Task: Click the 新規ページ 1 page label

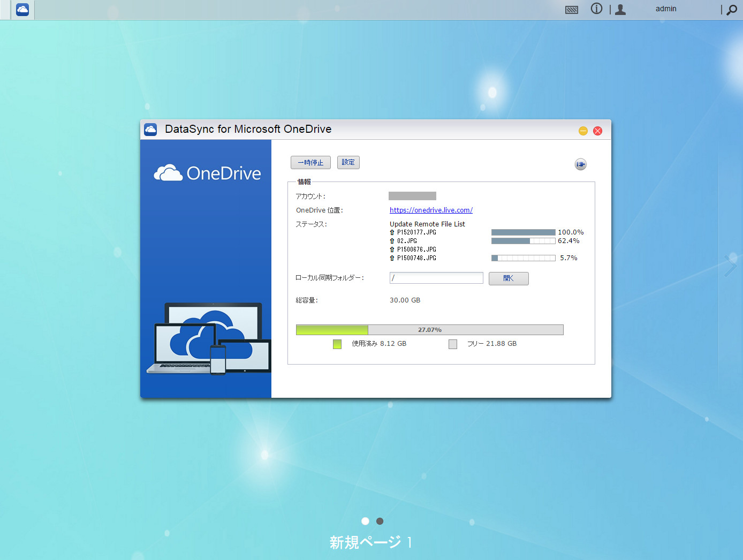Action: click(371, 542)
